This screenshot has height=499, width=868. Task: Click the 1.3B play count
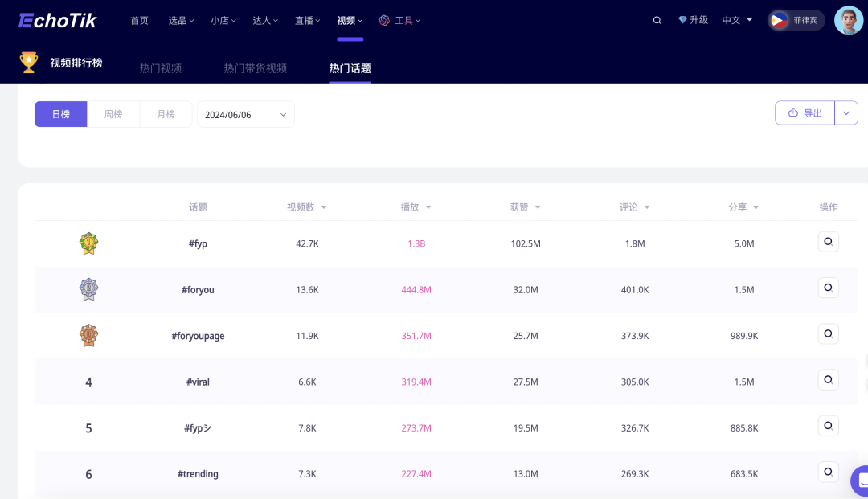click(x=416, y=243)
